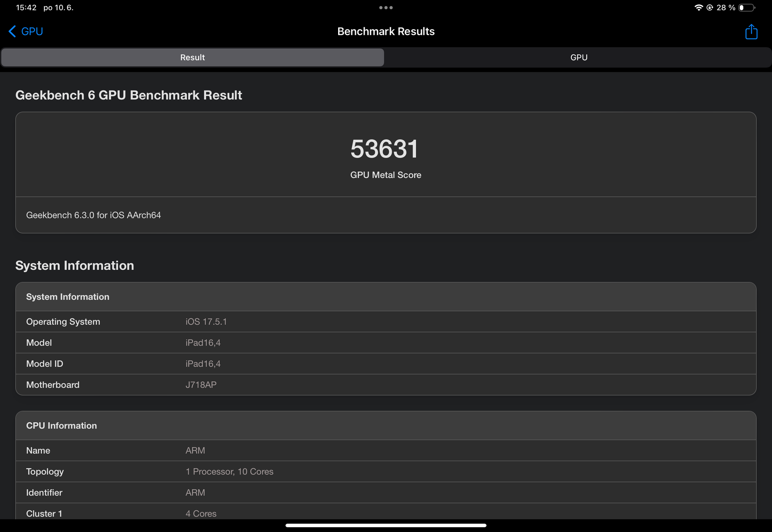772x532 pixels.
Task: Tap the 53631 GPU Metal score
Action: [x=384, y=149]
